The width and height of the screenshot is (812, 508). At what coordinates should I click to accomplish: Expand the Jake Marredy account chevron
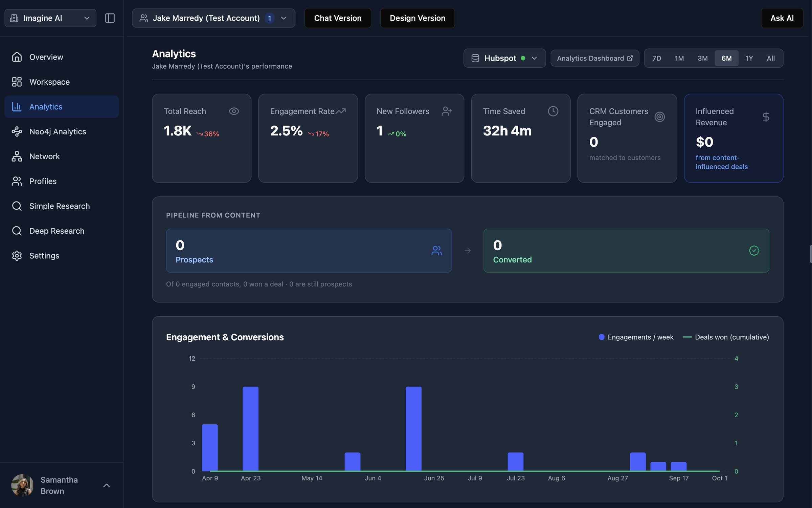[x=284, y=18]
